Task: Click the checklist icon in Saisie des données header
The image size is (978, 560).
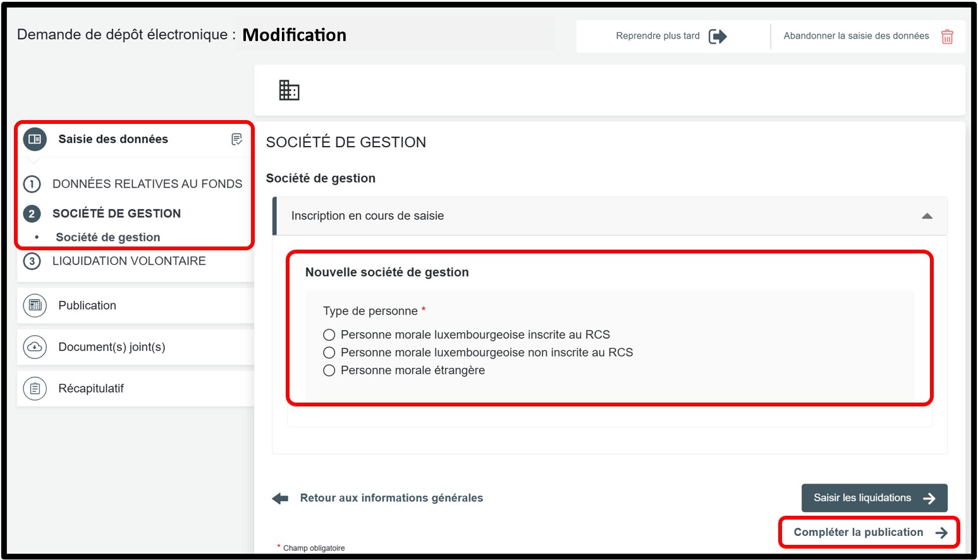Action: (236, 139)
